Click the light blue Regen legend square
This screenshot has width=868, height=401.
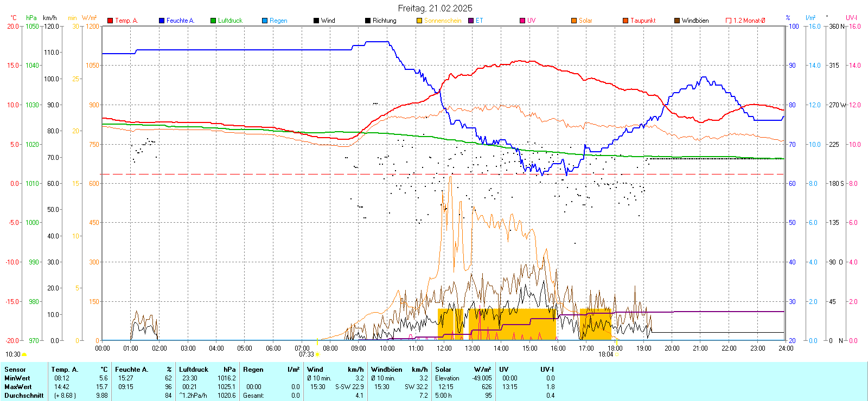point(265,21)
